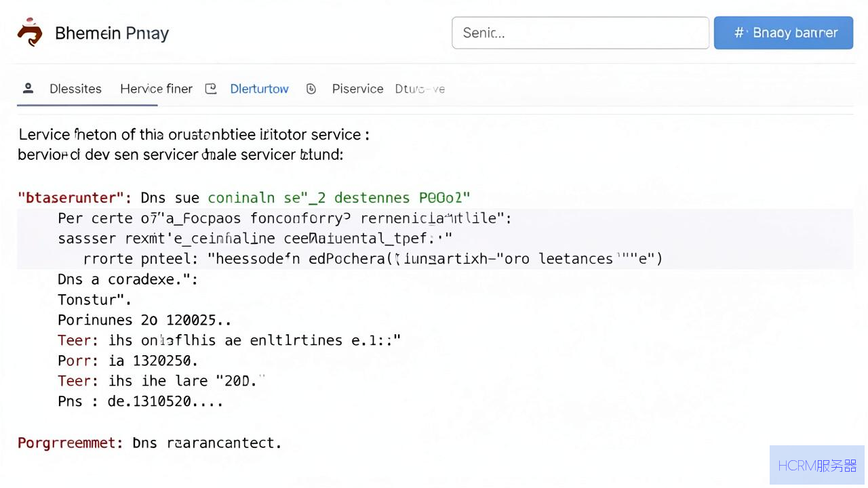Focus the Senic... search field
Viewport: 868px width, 488px height.
(x=580, y=33)
